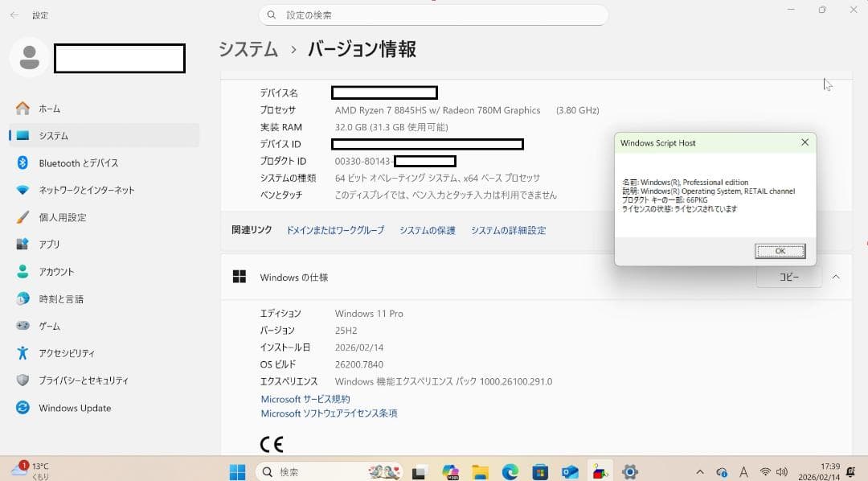Image resolution: width=868 pixels, height=481 pixels.
Task: Open the Home page in sidebar
Action: click(x=104, y=109)
